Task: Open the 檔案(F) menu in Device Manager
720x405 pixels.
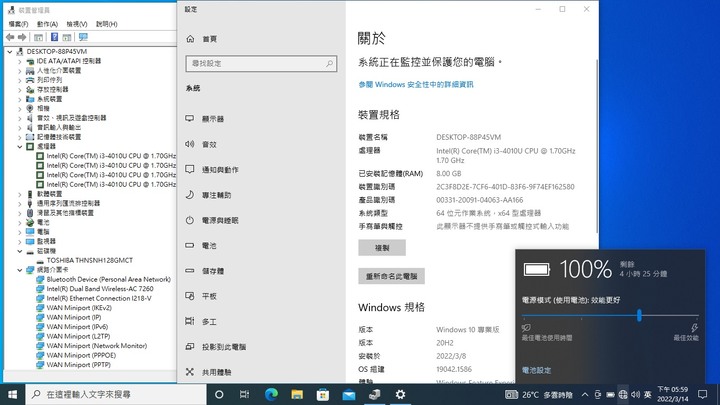Action: (x=18, y=24)
